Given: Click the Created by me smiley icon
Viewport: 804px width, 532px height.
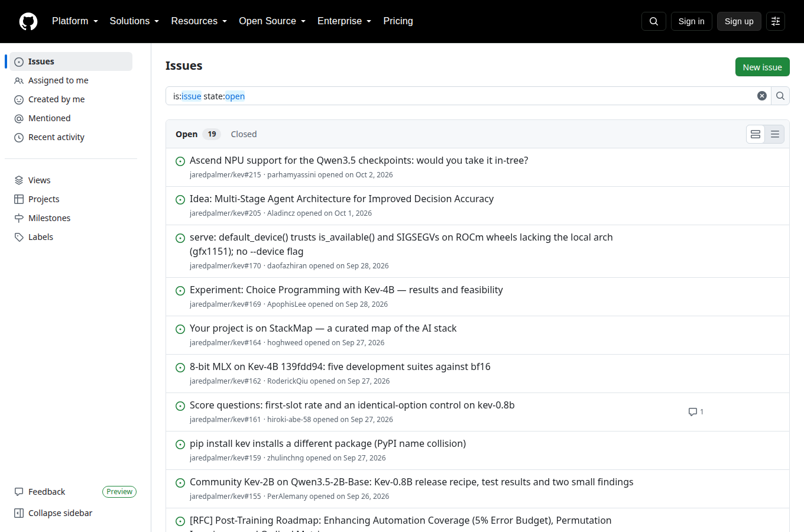Looking at the screenshot, I should point(19,99).
